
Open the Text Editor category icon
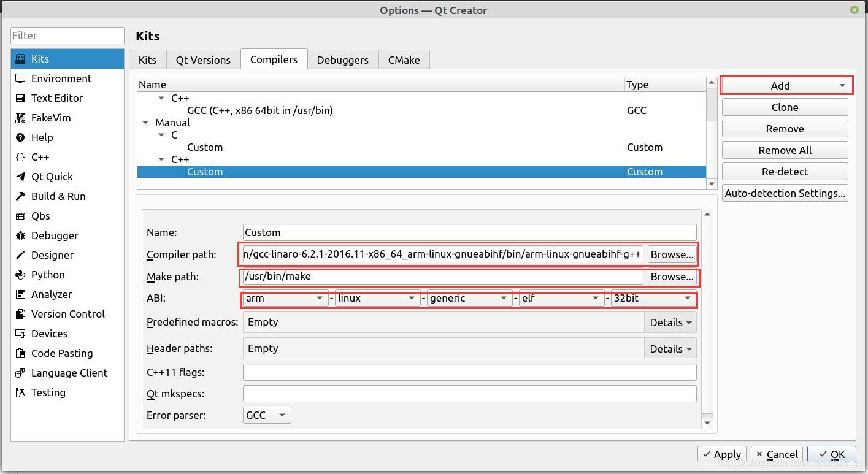pos(20,98)
